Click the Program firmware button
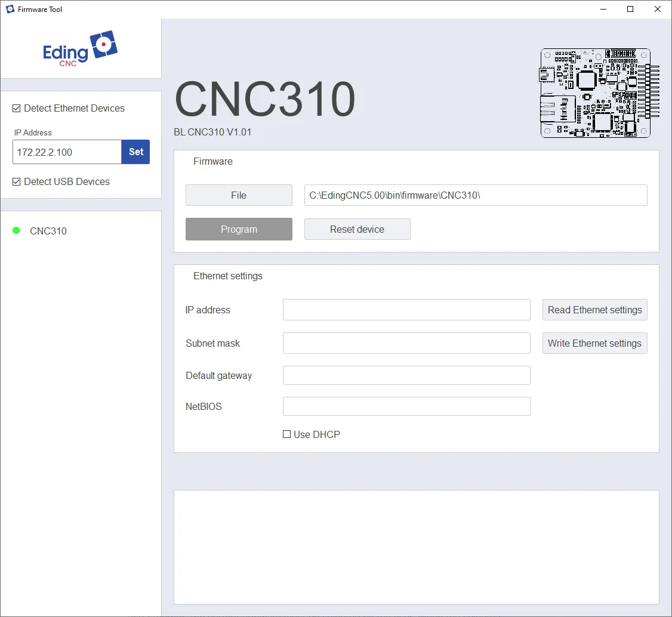This screenshot has width=672, height=617. point(239,229)
